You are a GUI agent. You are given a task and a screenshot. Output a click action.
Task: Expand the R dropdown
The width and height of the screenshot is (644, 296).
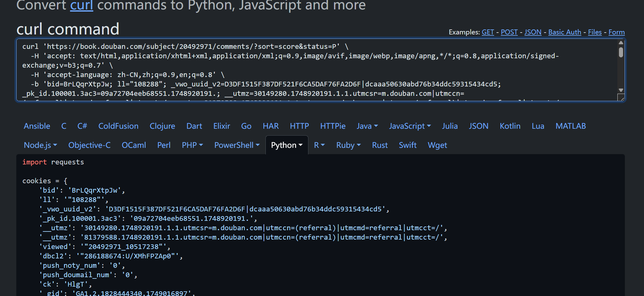tap(319, 145)
